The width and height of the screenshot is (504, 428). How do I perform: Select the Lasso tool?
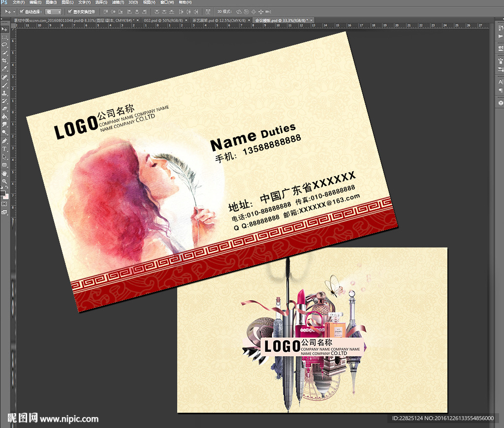(x=4, y=45)
